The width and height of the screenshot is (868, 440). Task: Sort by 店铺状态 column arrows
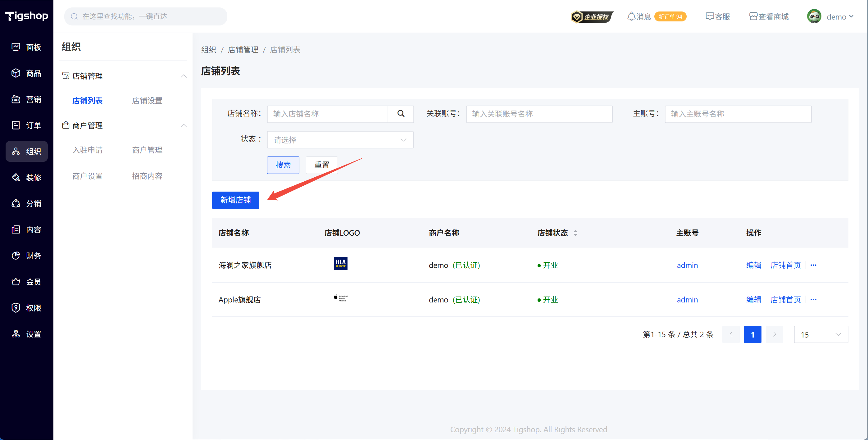[575, 233]
